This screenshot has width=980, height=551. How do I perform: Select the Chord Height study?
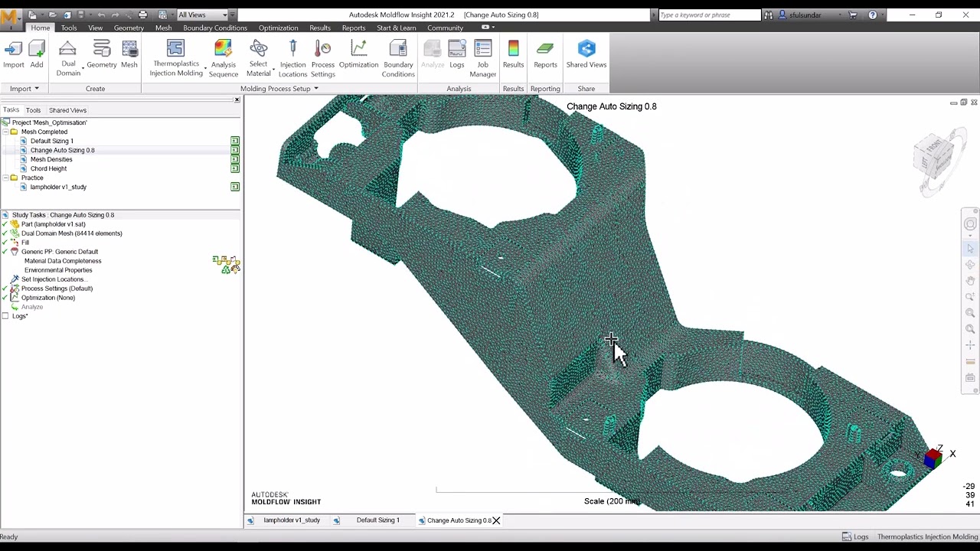(x=48, y=168)
